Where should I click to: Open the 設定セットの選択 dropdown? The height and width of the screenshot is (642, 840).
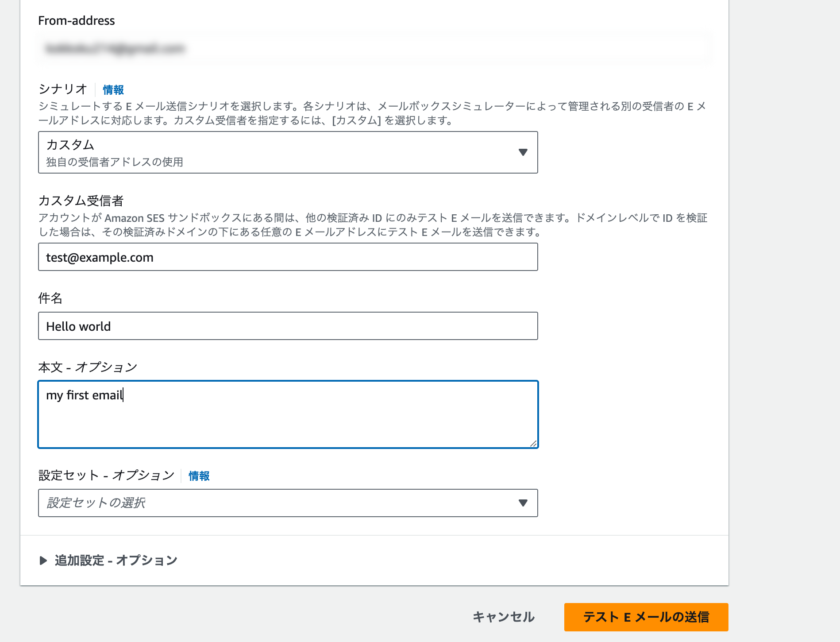(288, 503)
